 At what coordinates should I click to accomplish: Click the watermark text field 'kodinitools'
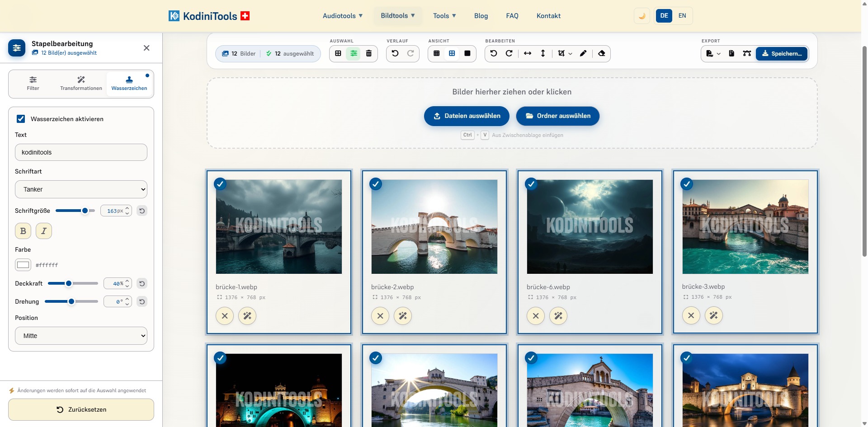pos(81,152)
